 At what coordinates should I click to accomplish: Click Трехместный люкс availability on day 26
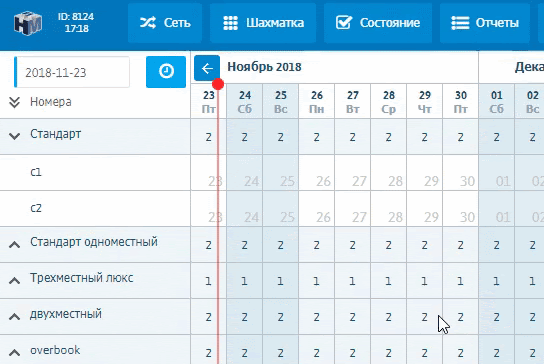(x=316, y=281)
